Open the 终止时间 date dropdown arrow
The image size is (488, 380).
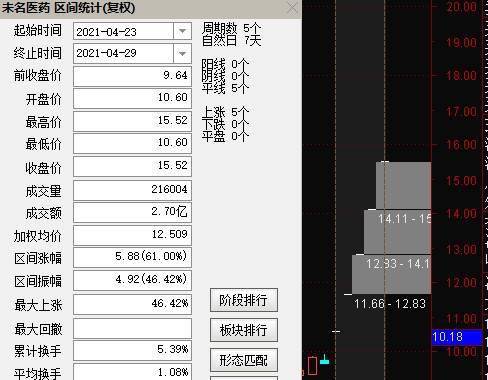click(182, 53)
